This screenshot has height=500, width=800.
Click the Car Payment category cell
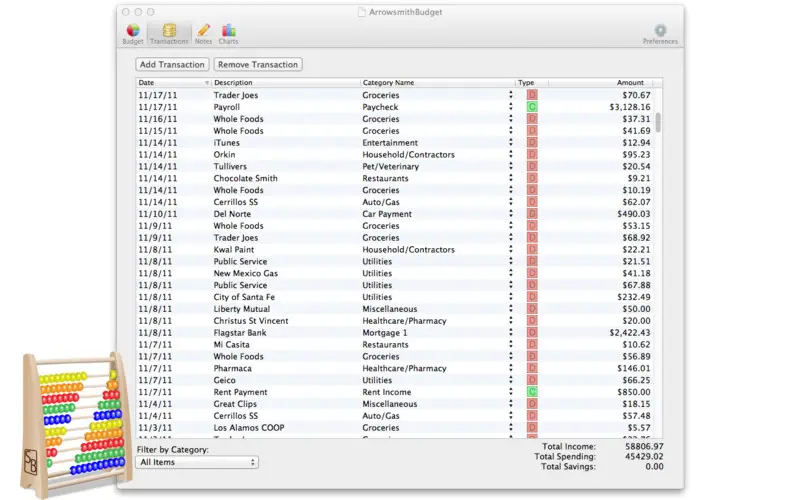(387, 214)
